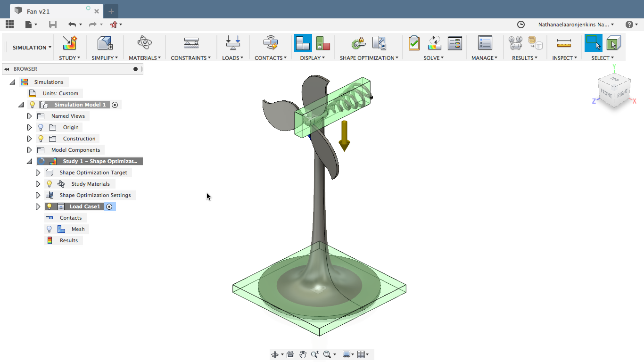Screen dimensions: 644x362
Task: Open the user account name dropdown
Action: point(576,25)
